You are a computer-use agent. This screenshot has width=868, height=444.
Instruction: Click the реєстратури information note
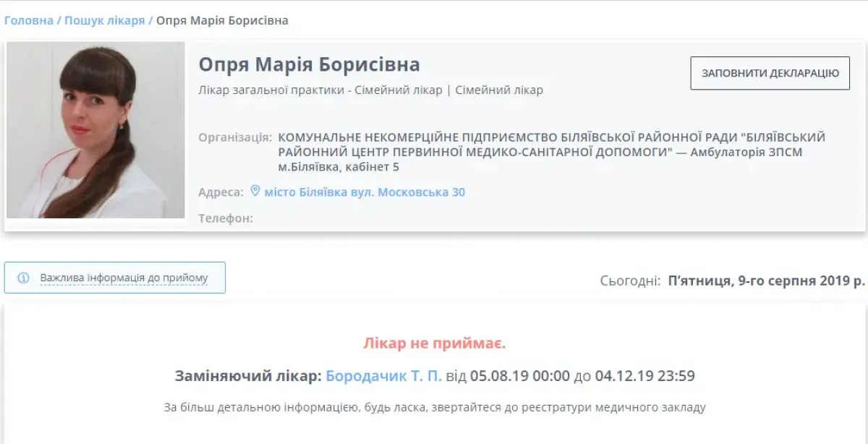pyautogui.click(x=434, y=407)
